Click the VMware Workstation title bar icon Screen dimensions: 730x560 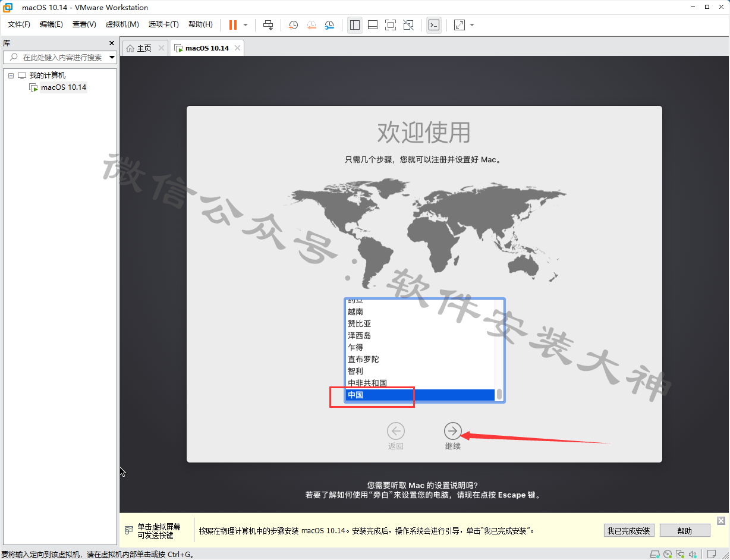pos(8,7)
